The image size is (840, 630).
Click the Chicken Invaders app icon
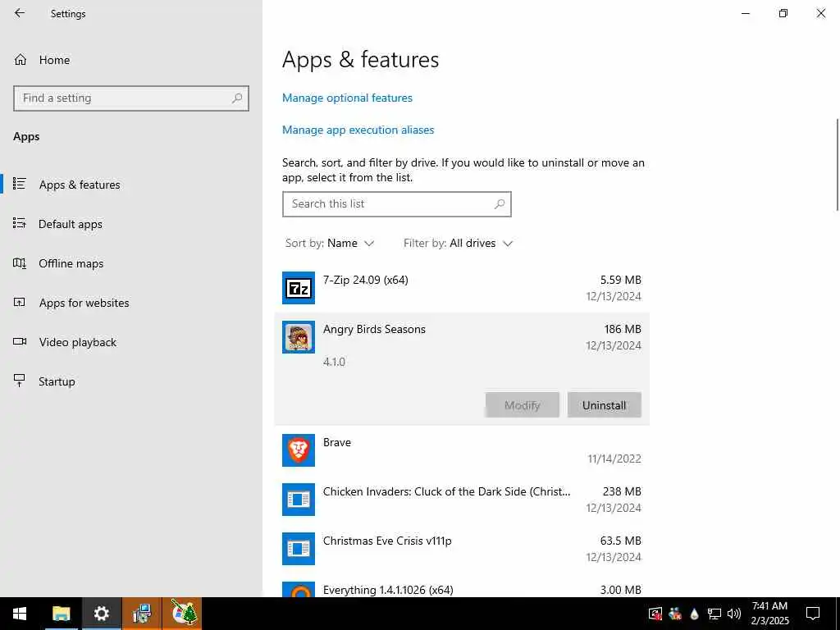pos(299,500)
